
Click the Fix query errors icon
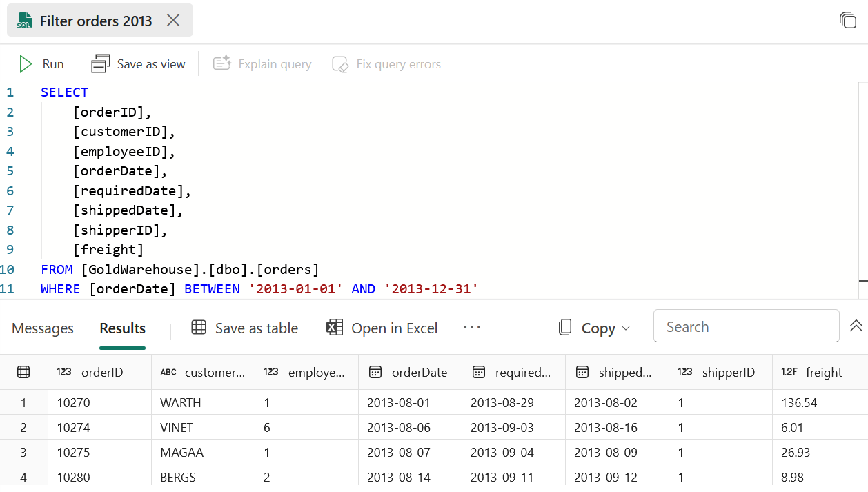[x=340, y=64]
